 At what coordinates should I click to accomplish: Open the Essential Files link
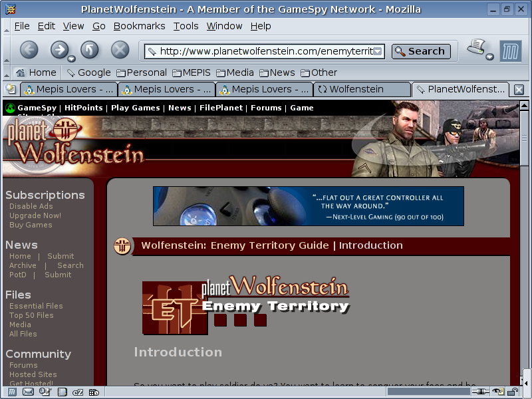point(36,306)
